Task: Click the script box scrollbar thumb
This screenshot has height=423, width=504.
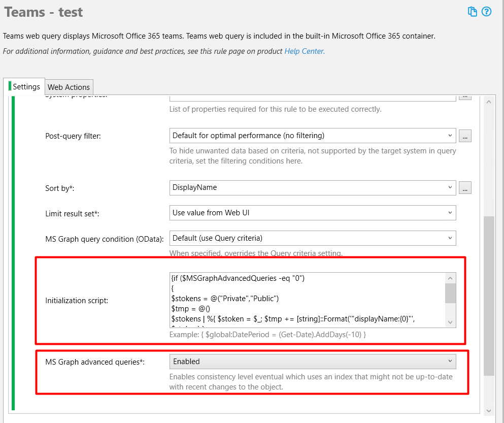Action: pos(450,293)
